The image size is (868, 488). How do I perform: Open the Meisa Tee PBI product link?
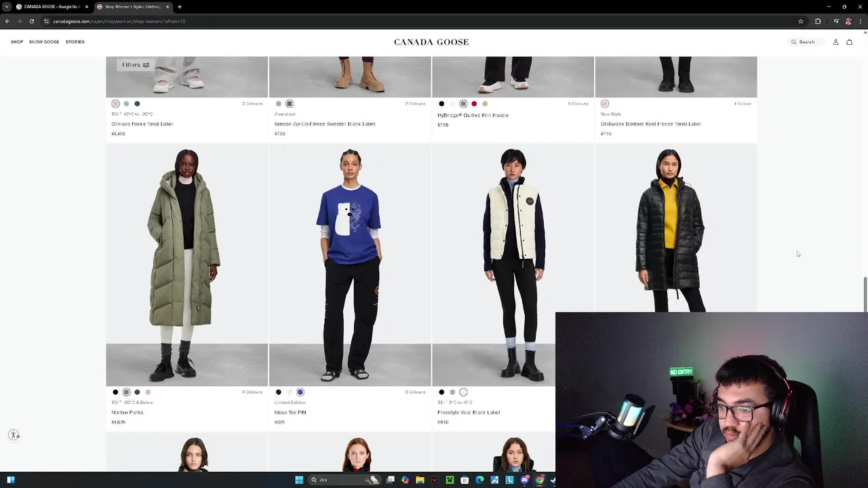(290, 412)
